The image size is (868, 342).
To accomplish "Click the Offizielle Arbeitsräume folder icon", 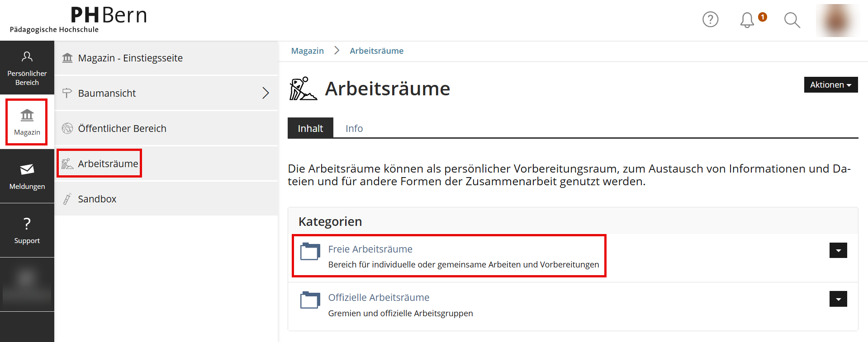I will click(310, 300).
